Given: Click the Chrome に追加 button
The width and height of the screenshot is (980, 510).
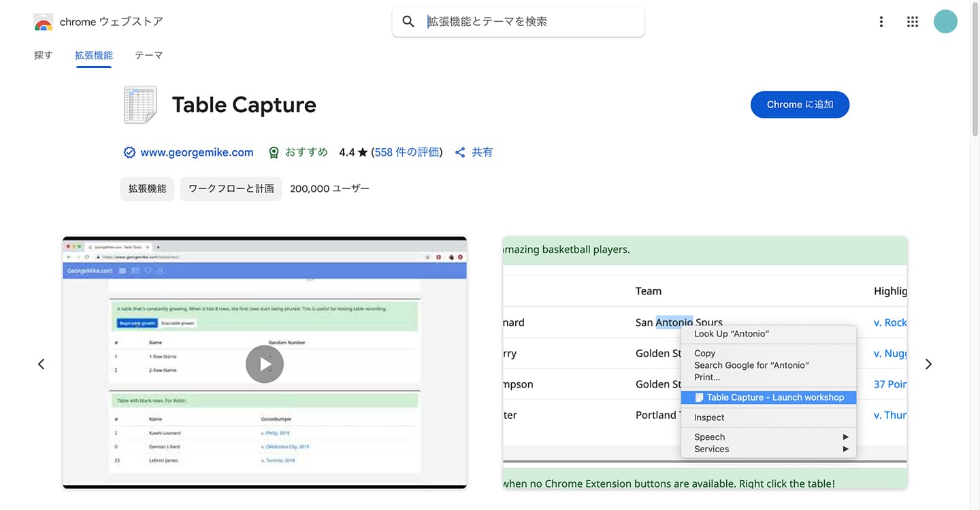Looking at the screenshot, I should [x=800, y=105].
